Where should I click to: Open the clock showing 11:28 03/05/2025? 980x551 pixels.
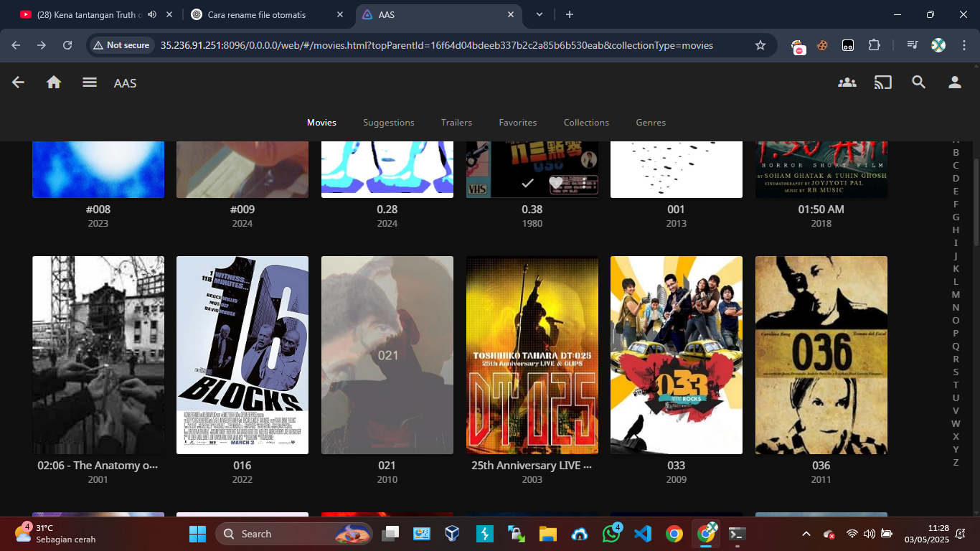(926, 534)
